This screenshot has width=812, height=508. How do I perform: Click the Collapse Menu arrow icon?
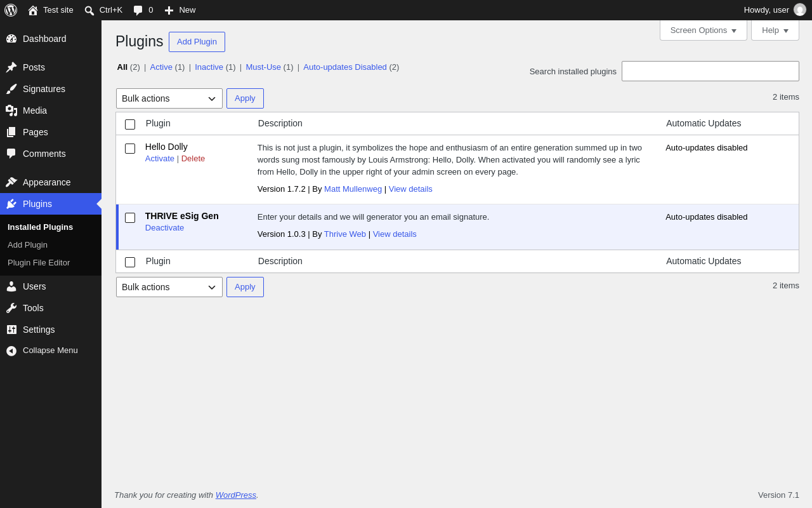pos(11,351)
